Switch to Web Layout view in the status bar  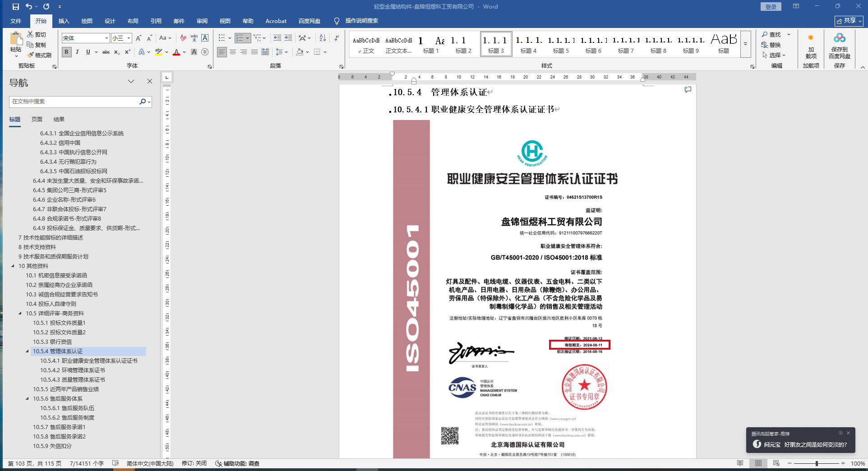point(776,463)
